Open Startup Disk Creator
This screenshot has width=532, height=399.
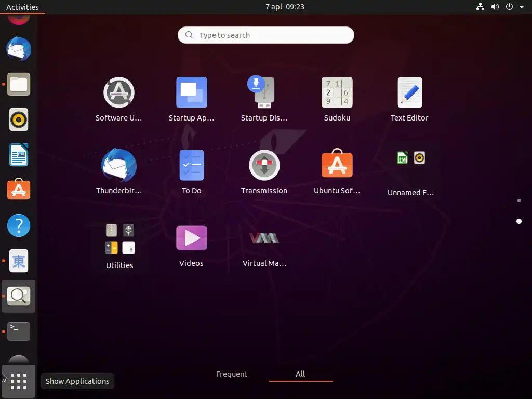point(264,99)
